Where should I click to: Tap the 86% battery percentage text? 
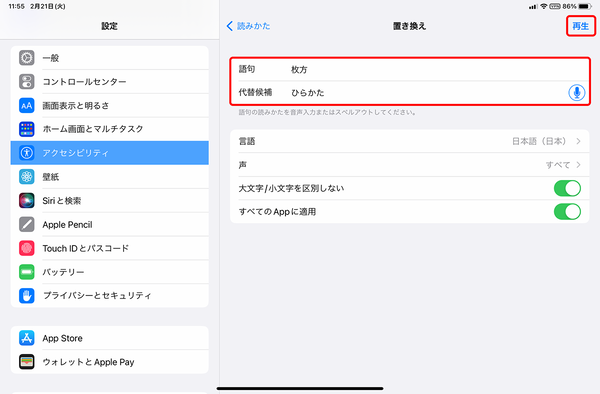tap(569, 6)
